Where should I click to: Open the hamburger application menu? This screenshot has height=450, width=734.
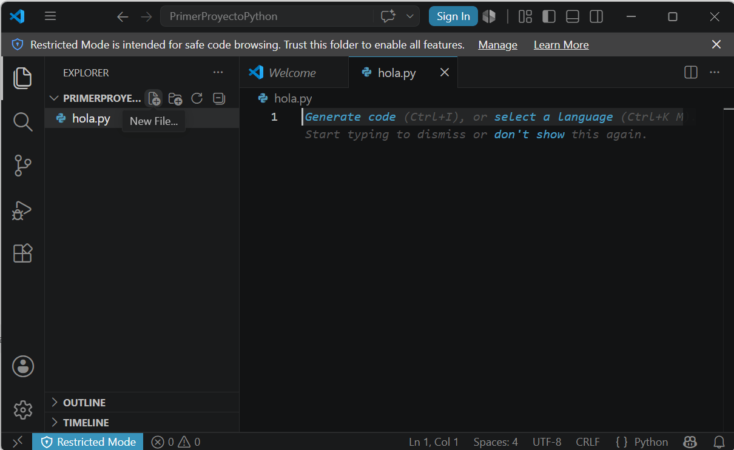pos(50,16)
